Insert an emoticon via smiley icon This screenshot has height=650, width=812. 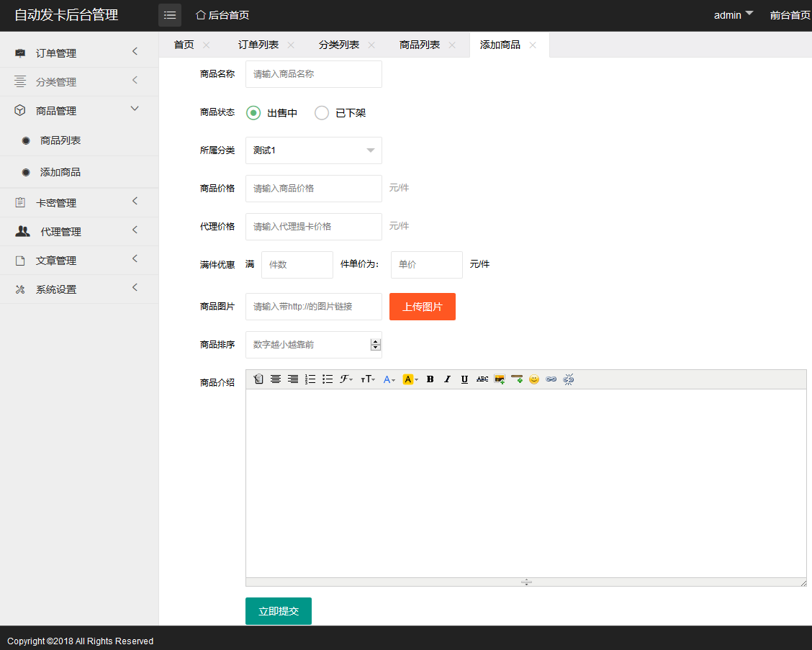534,379
